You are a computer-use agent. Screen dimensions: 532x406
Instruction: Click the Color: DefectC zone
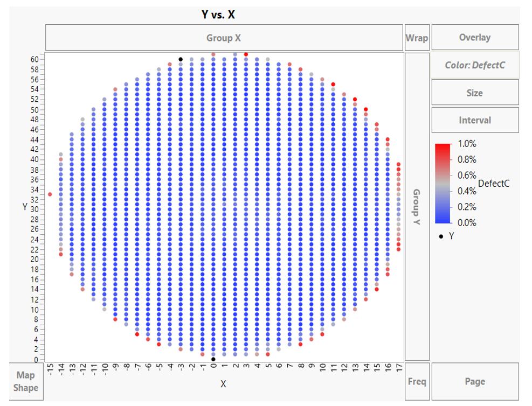coord(475,65)
